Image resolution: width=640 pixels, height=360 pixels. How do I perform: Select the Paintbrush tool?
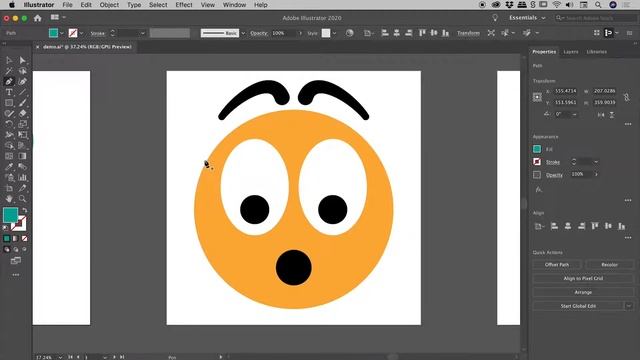(x=22, y=103)
